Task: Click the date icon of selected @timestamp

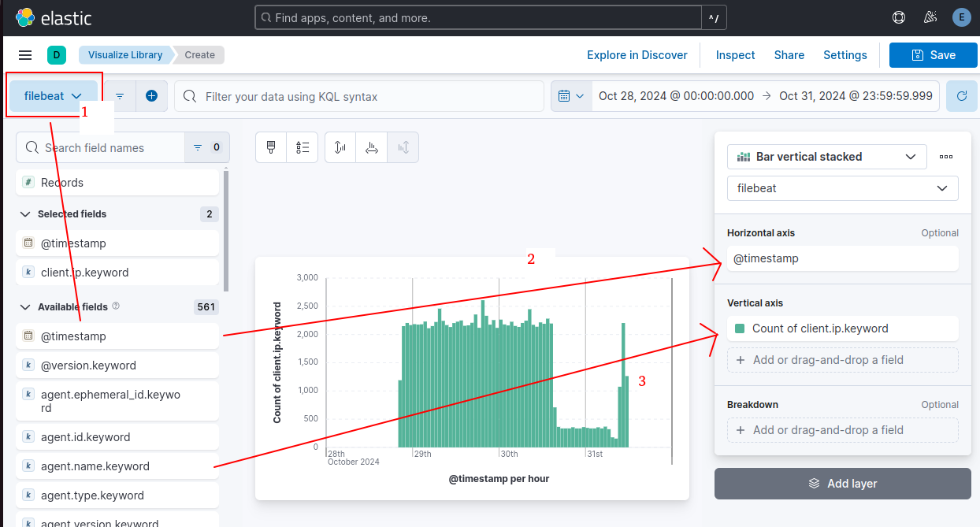Action: (28, 243)
